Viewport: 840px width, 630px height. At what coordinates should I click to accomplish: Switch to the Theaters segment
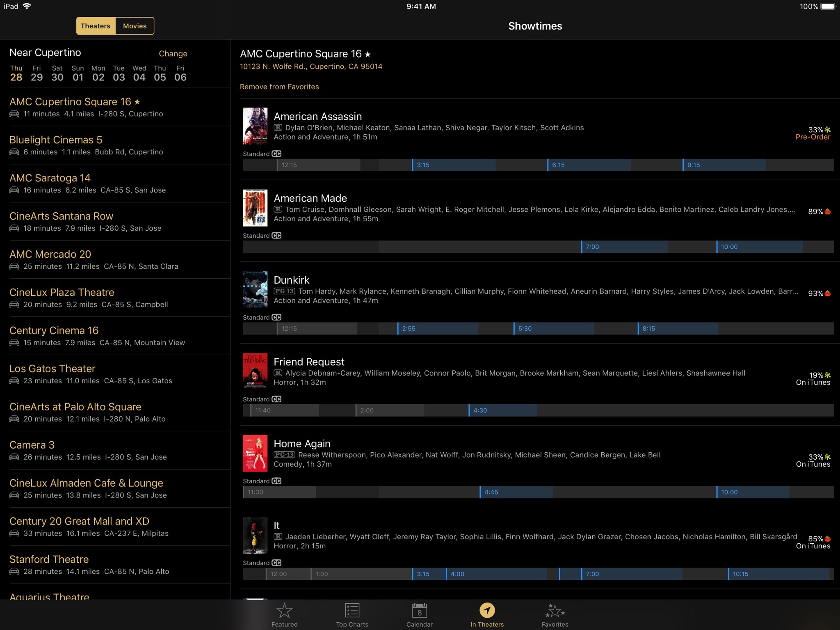pyautogui.click(x=96, y=26)
